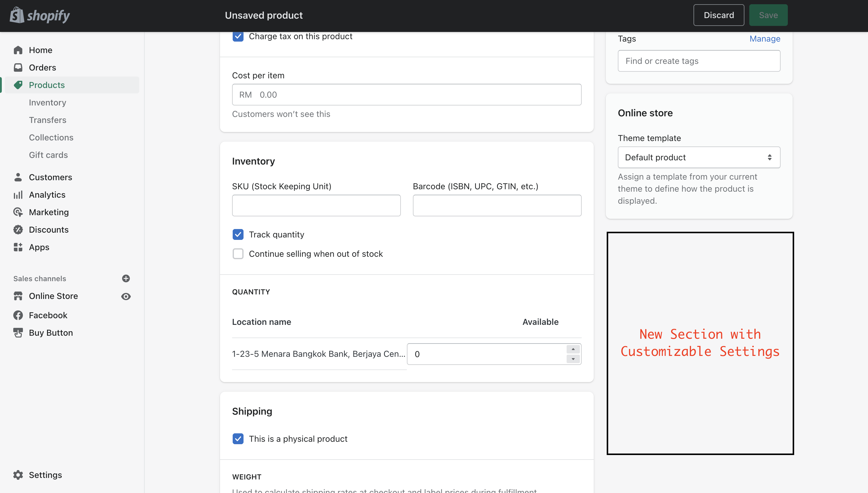The image size is (868, 493).
Task: Click the Discounts percent badge icon
Action: pyautogui.click(x=18, y=230)
